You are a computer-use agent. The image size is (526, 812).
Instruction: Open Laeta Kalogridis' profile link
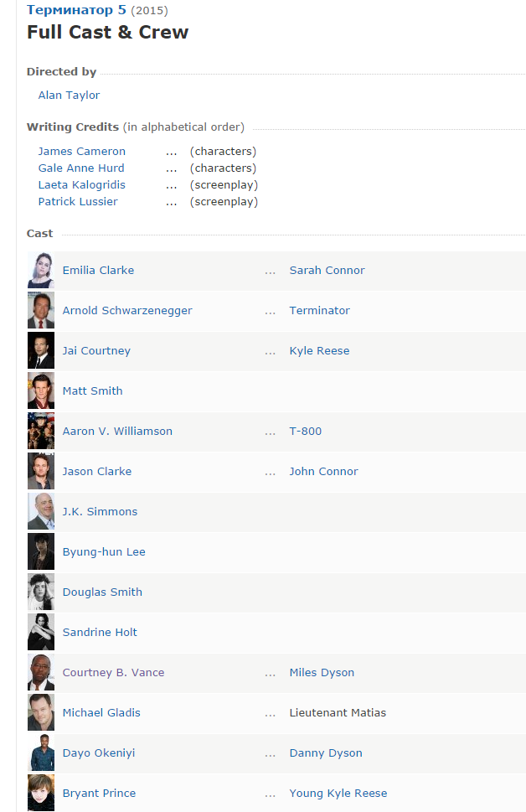pyautogui.click(x=82, y=185)
